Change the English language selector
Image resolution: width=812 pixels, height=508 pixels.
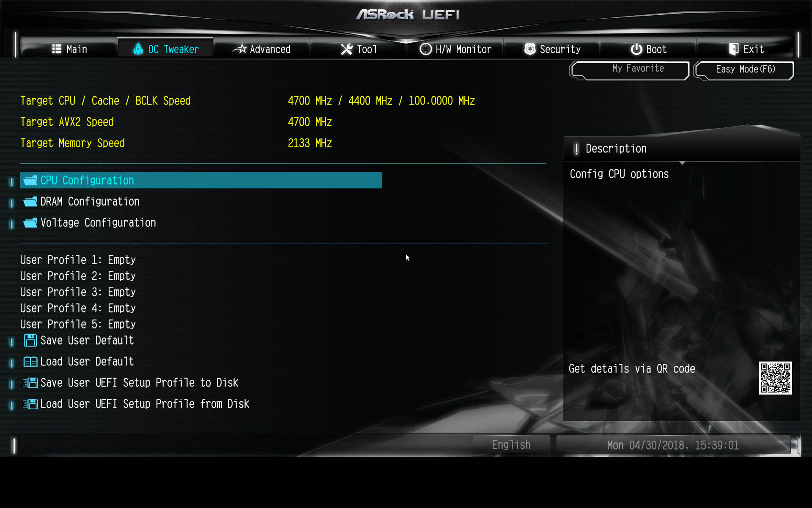click(x=511, y=445)
